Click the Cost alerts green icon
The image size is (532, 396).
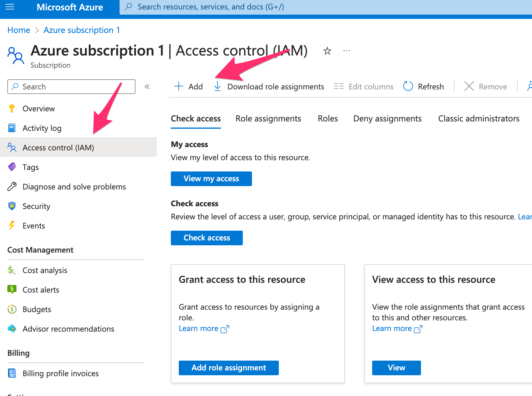point(12,289)
